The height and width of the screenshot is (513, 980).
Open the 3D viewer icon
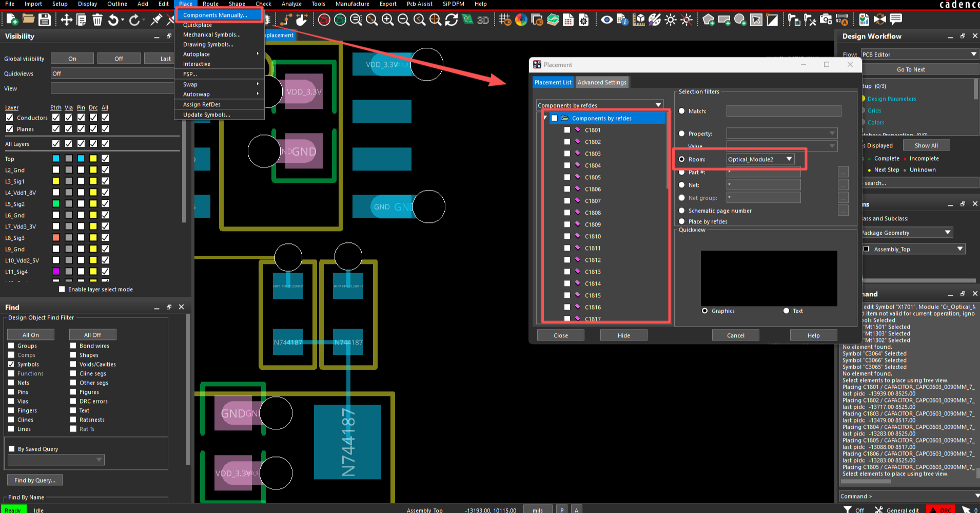[x=483, y=20]
